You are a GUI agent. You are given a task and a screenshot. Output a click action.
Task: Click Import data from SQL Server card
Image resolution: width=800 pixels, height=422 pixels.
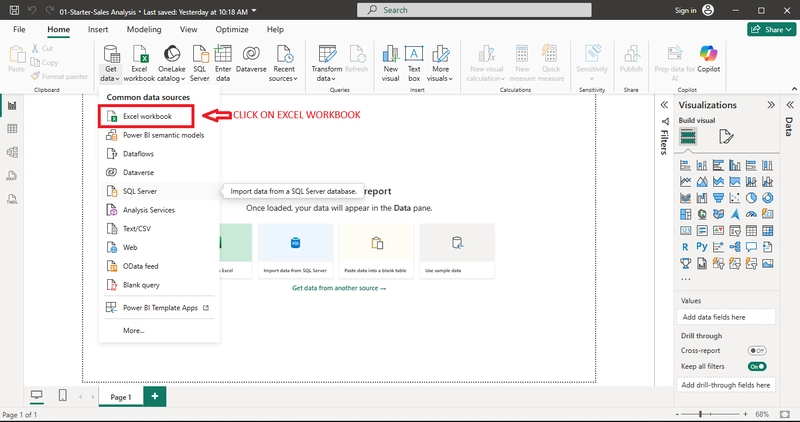point(295,251)
